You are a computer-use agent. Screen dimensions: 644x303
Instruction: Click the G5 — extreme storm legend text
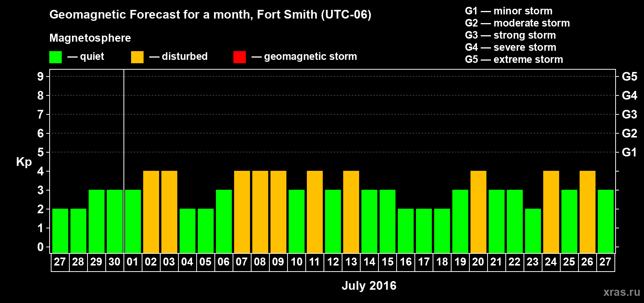(x=514, y=59)
